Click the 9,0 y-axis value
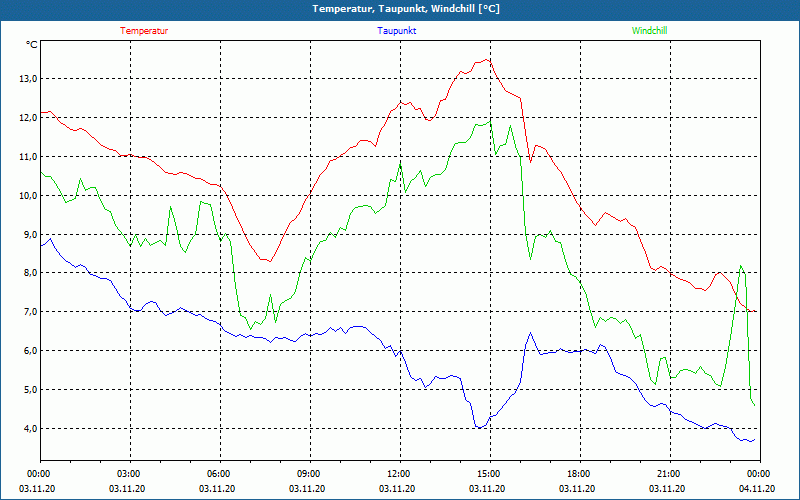Viewport: 800px width, 500px height. click(x=30, y=234)
